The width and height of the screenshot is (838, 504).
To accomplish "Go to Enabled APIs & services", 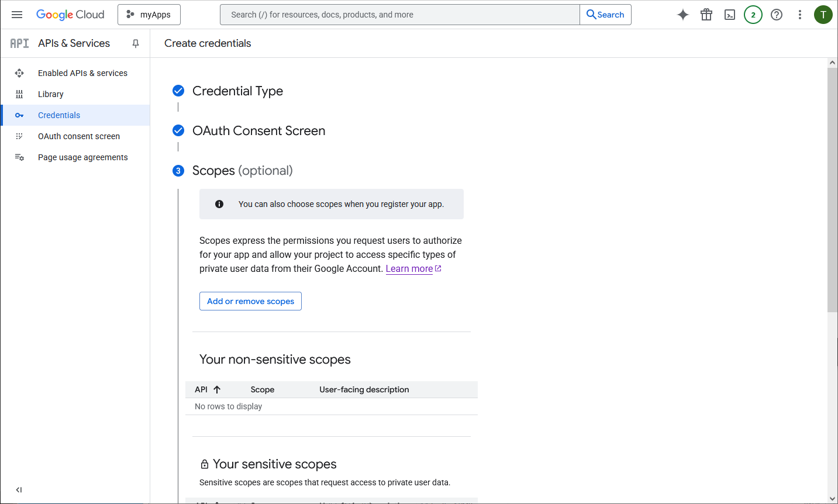I will click(x=82, y=73).
